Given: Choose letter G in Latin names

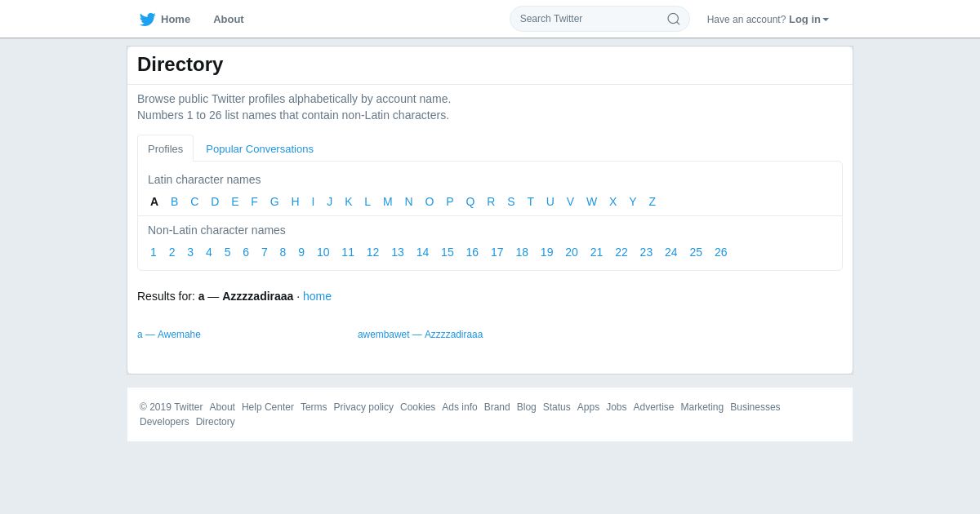Looking at the screenshot, I should pyautogui.click(x=274, y=202).
